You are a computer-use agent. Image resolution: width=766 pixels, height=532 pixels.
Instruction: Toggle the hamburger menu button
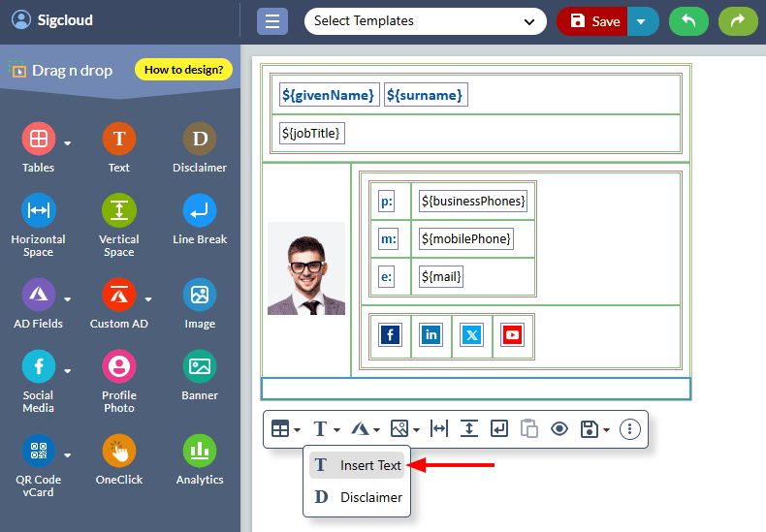click(272, 21)
